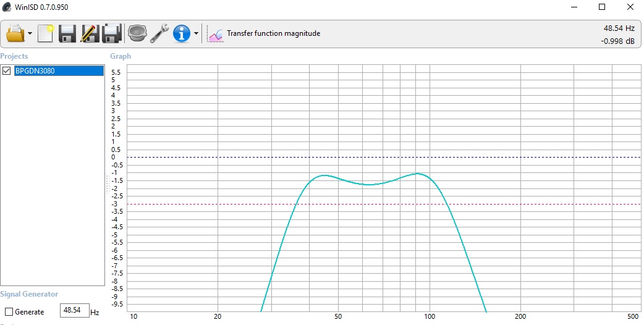This screenshot has height=325, width=644.
Task: Open options wrench icon
Action: [159, 33]
